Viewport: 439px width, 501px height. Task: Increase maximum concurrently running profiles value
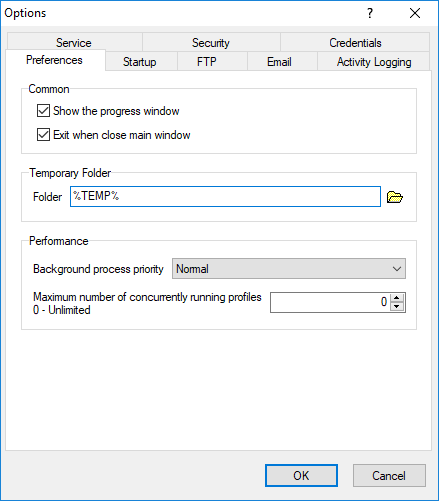tap(397, 298)
